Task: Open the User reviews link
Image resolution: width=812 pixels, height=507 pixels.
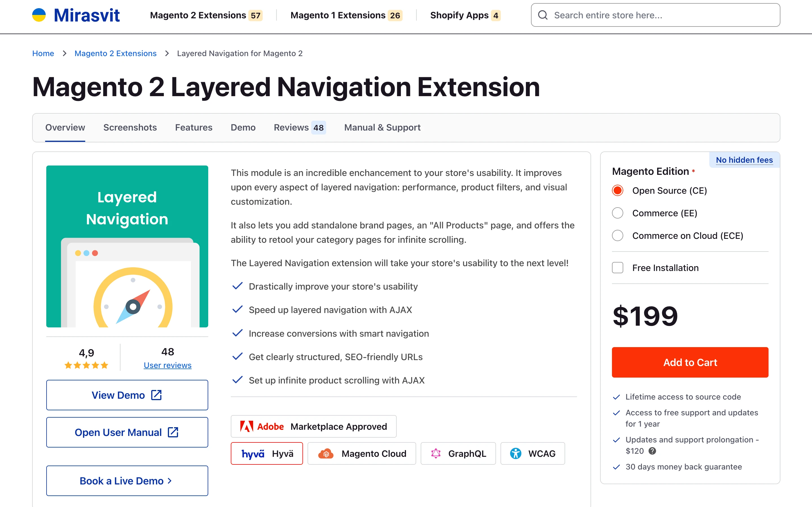Action: point(167,365)
